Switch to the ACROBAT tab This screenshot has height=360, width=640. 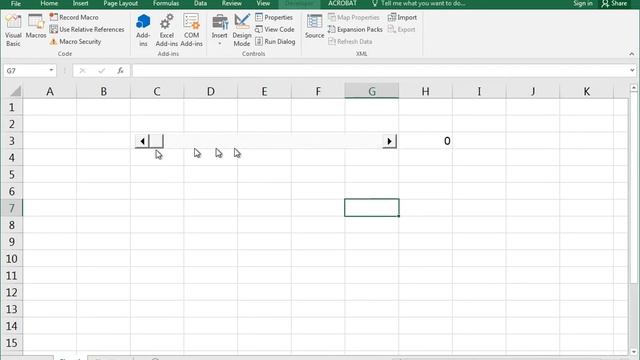(x=342, y=3)
